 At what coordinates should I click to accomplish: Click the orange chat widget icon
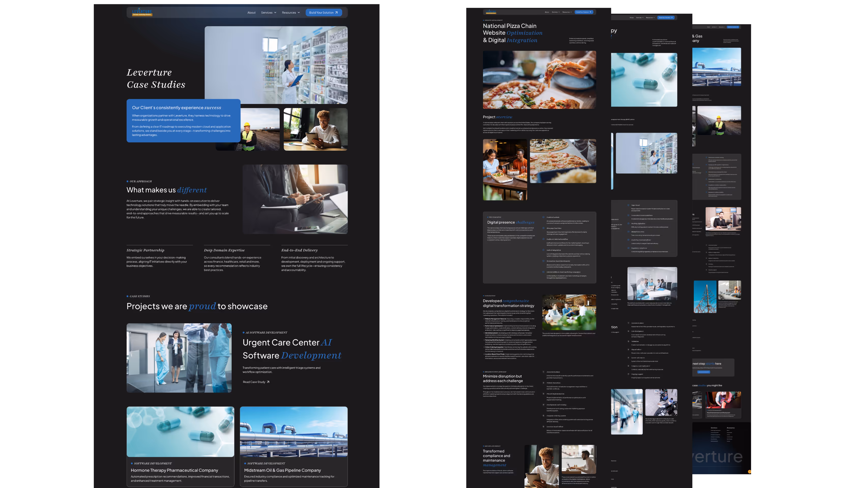749,471
